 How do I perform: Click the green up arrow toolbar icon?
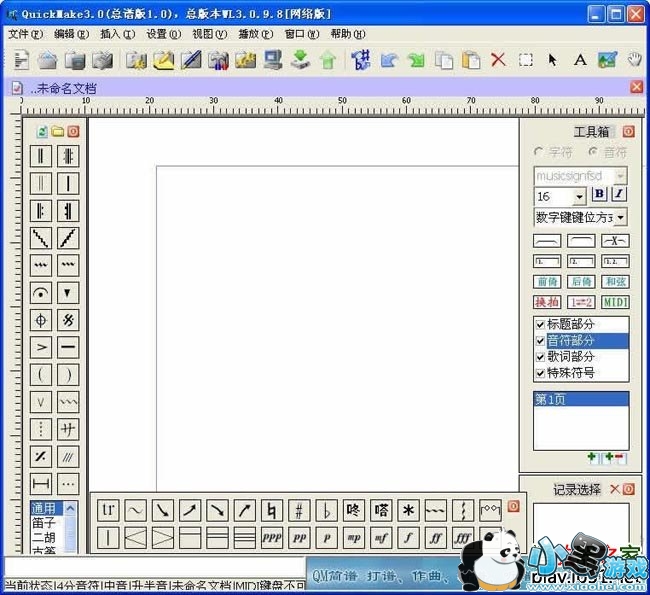tap(328, 61)
